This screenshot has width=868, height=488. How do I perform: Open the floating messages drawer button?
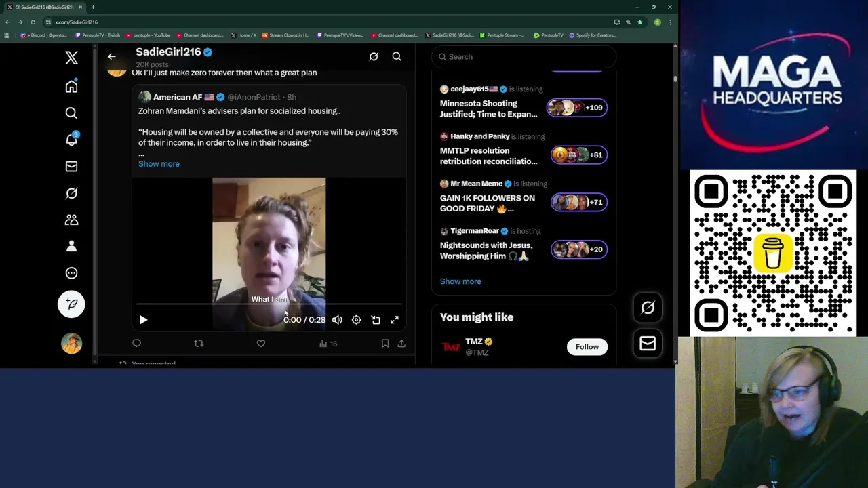pyautogui.click(x=648, y=344)
